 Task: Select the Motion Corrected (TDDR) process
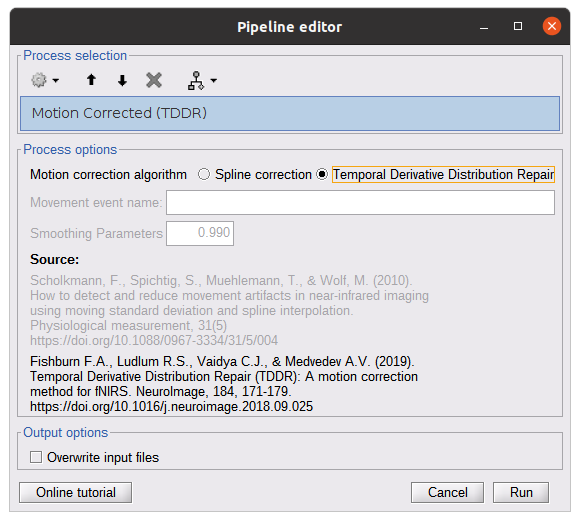pyautogui.click(x=290, y=113)
